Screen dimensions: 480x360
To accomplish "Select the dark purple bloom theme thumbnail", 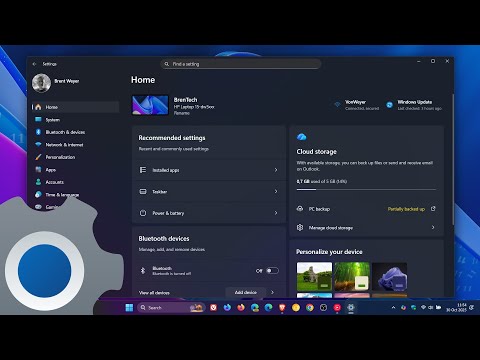I will tap(390, 277).
